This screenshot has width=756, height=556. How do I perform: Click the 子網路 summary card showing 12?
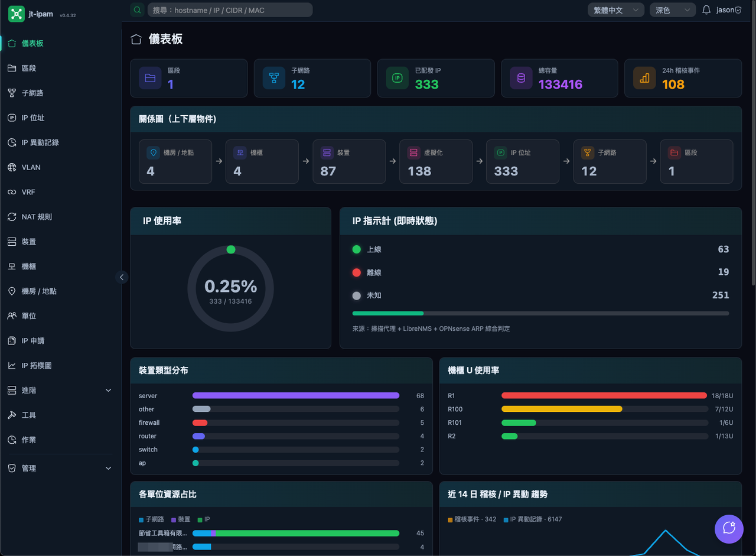click(312, 78)
